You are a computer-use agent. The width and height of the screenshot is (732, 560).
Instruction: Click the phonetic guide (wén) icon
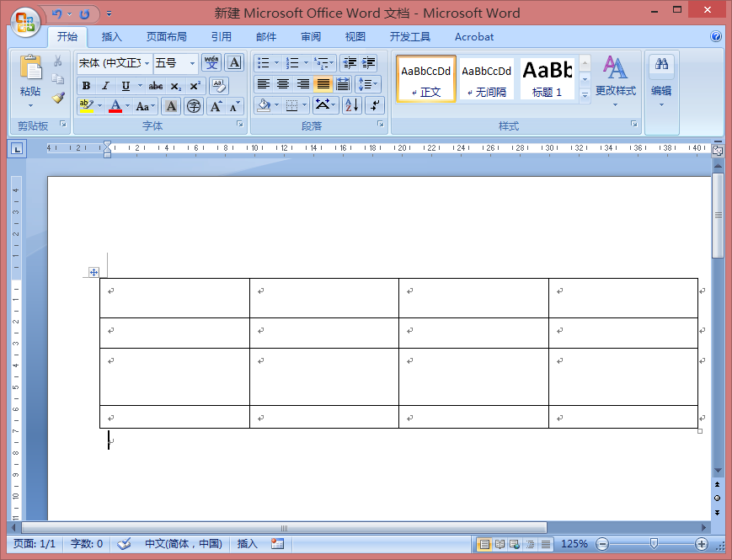click(211, 62)
